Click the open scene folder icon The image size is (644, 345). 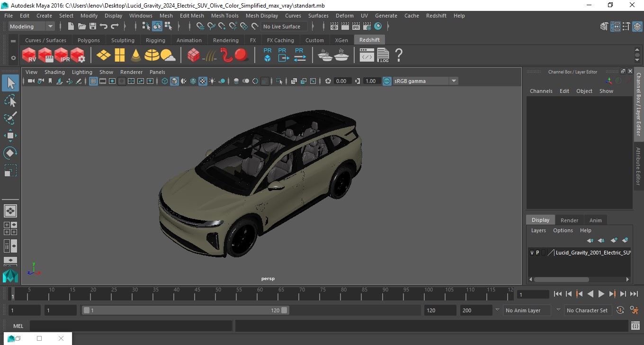82,27
